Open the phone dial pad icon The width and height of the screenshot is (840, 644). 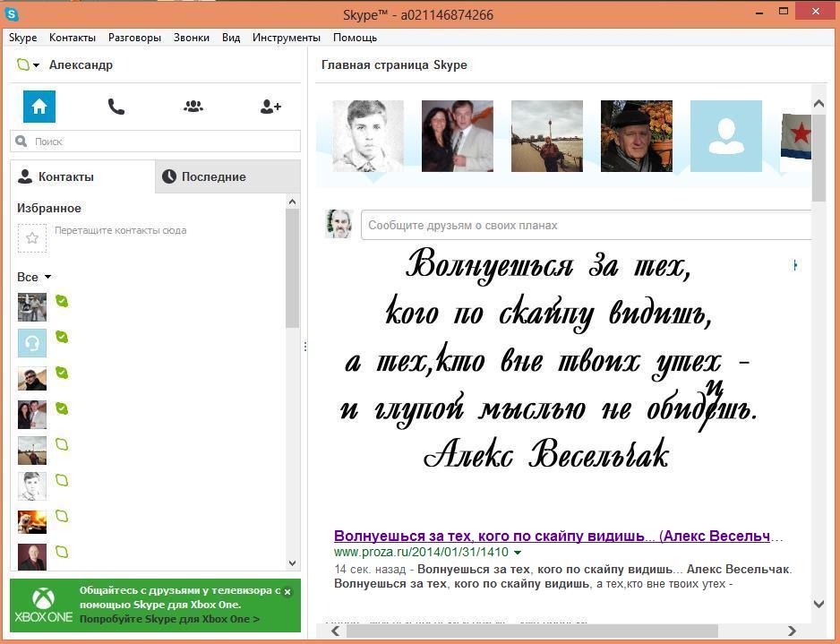[x=116, y=107]
